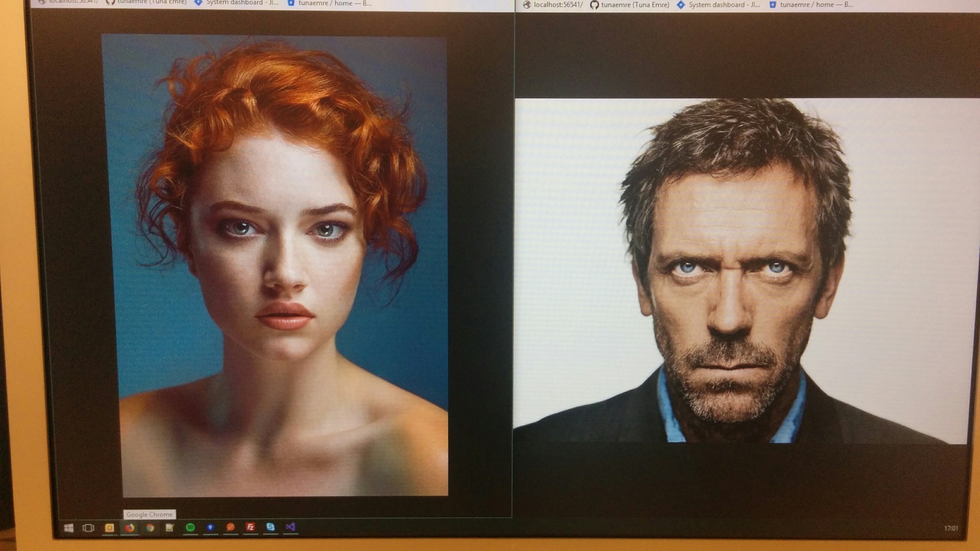Open Google Chrome in the taskbar
The width and height of the screenshot is (980, 551).
pos(150,528)
